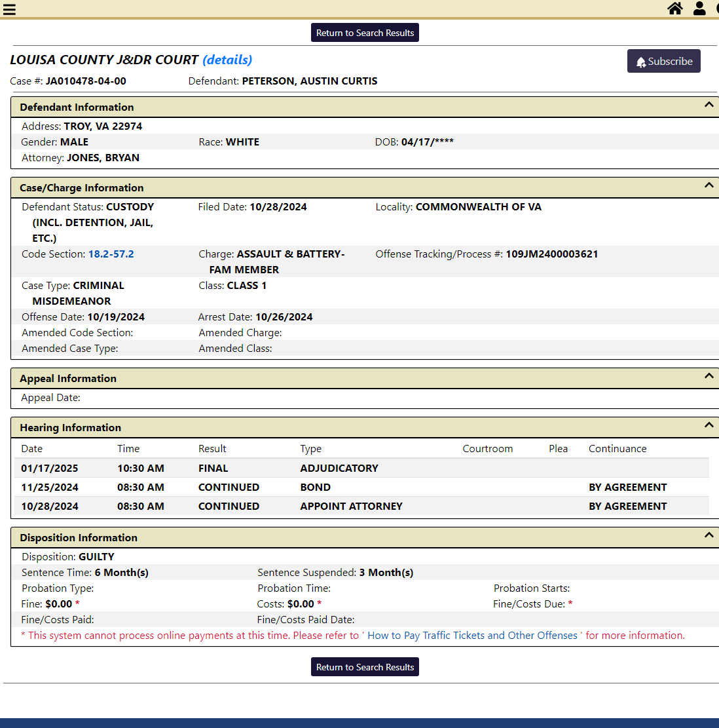Click the Offense Date 10/19/2024 value

pos(116,317)
